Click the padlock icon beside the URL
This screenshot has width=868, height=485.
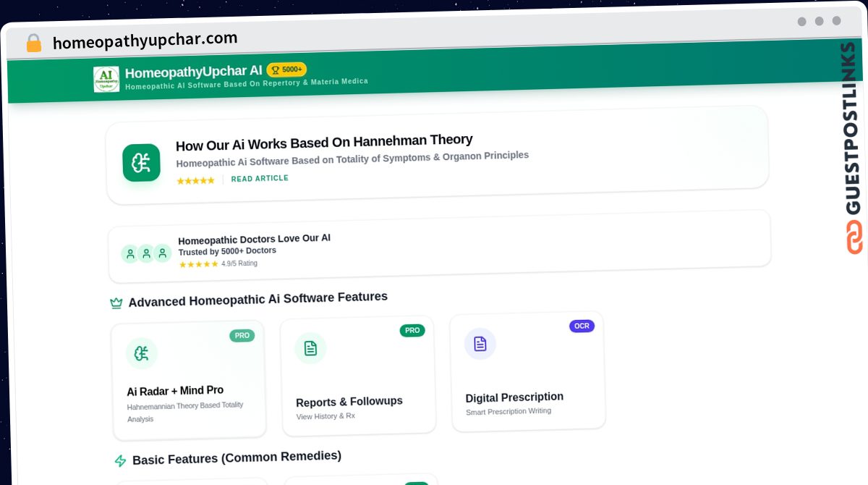[33, 43]
